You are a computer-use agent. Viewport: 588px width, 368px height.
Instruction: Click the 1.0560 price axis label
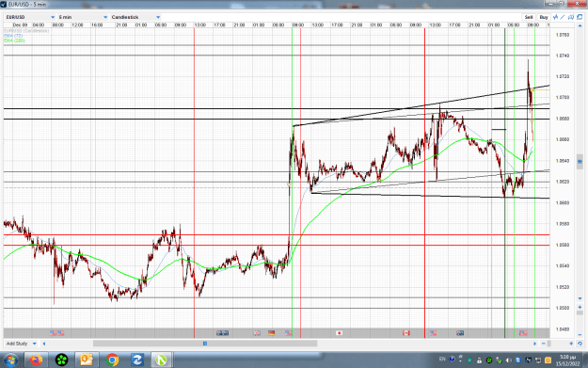click(563, 245)
